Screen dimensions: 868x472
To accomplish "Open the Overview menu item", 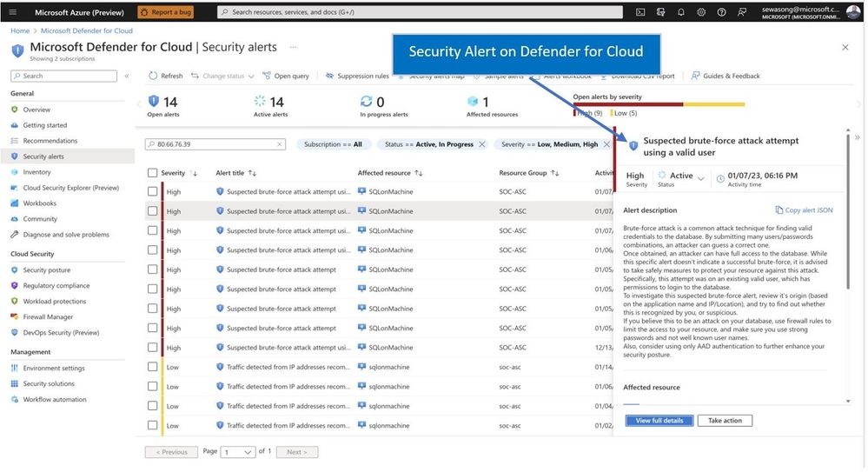I will click(x=36, y=110).
